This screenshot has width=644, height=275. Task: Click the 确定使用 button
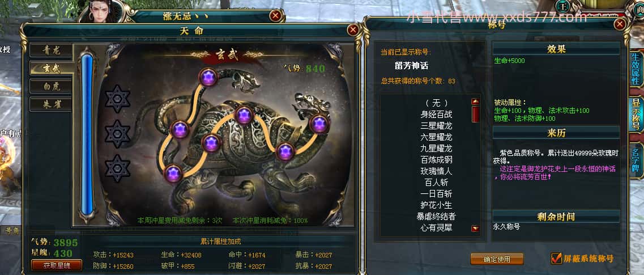497,259
